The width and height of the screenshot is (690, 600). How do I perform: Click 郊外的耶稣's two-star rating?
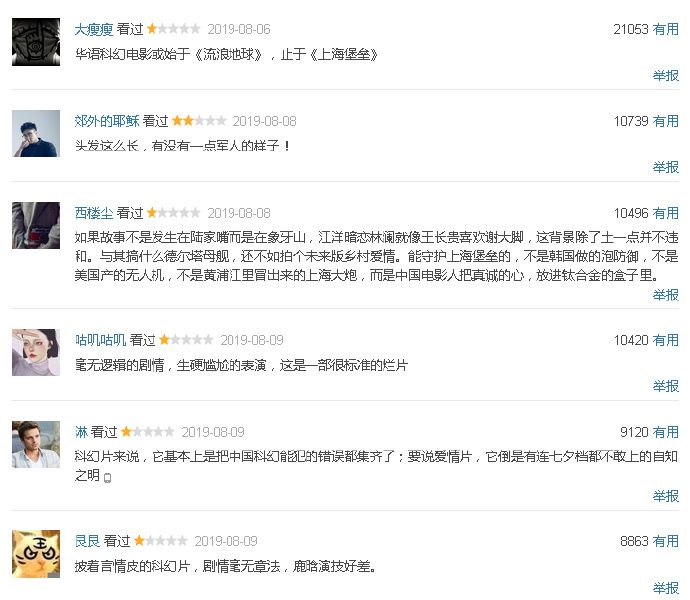click(x=198, y=121)
